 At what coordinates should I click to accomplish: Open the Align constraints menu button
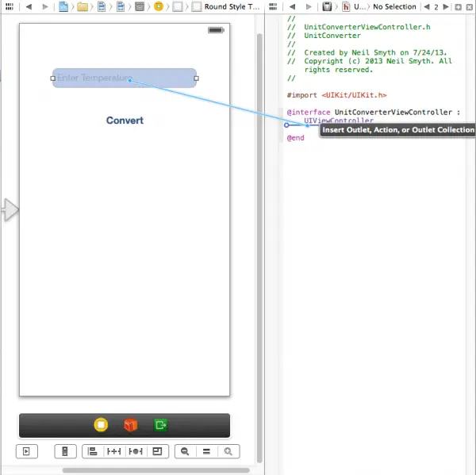tap(92, 451)
